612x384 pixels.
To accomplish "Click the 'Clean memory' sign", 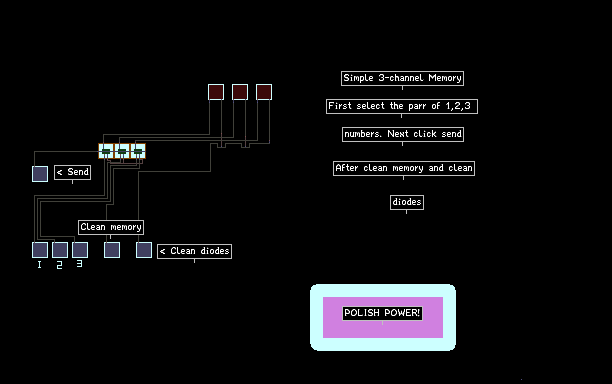I will coord(111,227).
